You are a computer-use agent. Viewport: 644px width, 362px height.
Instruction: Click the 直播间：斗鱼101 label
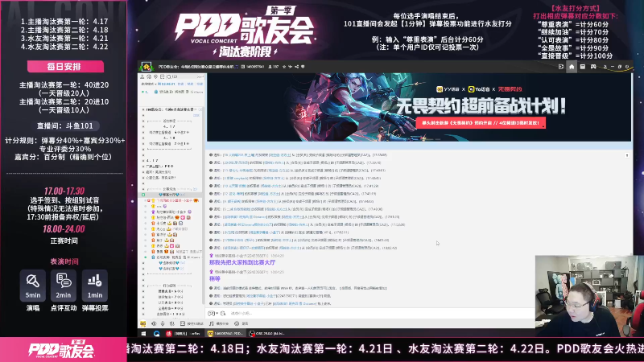pos(65,126)
